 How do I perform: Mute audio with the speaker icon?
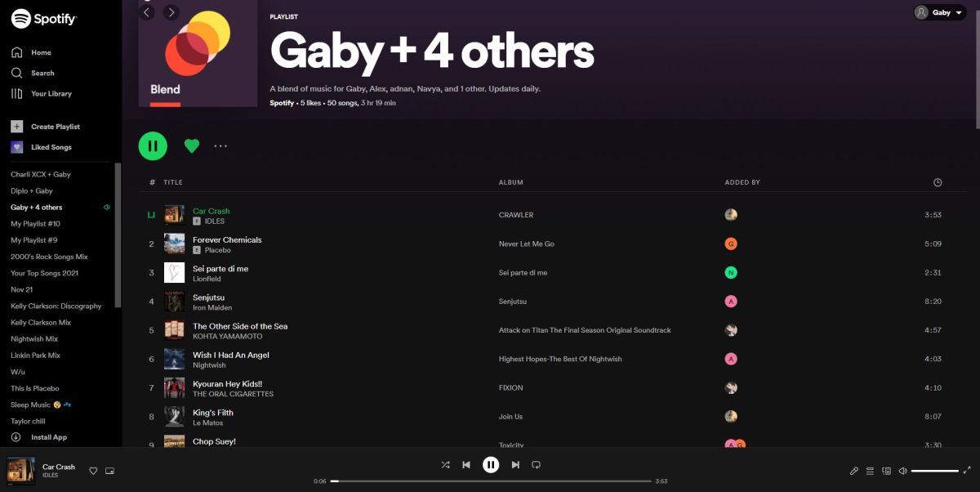pos(902,471)
